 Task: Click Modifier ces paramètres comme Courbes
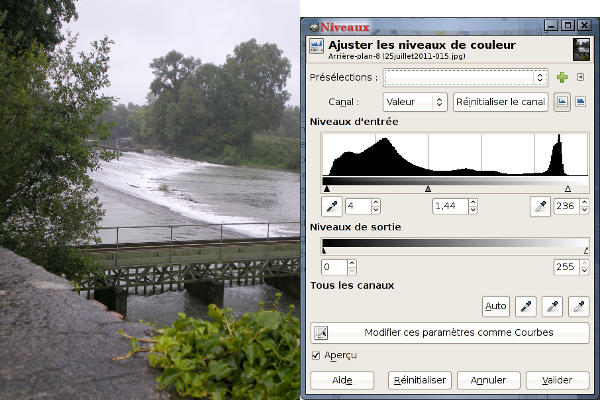(x=449, y=332)
